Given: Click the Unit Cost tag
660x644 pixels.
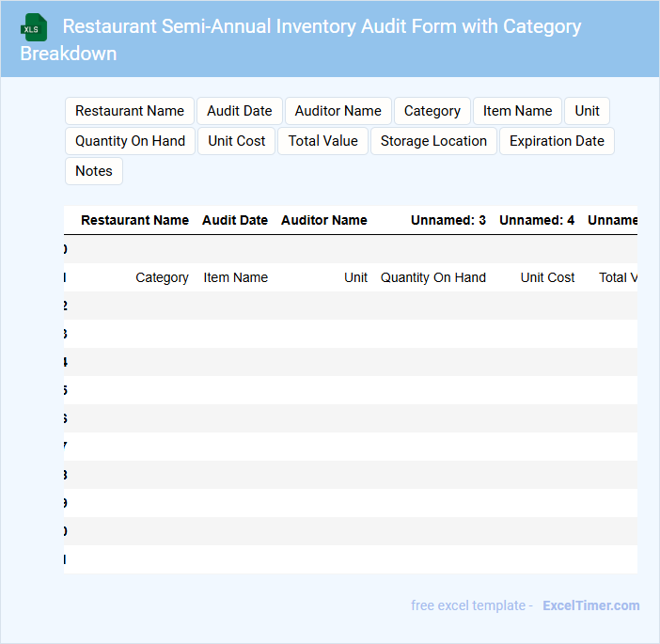Looking at the screenshot, I should [237, 141].
